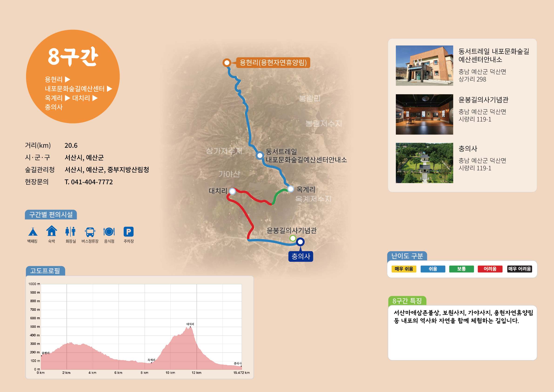Click the phone number T. 041-404-7772
The width and height of the screenshot is (554, 392).
click(89, 182)
